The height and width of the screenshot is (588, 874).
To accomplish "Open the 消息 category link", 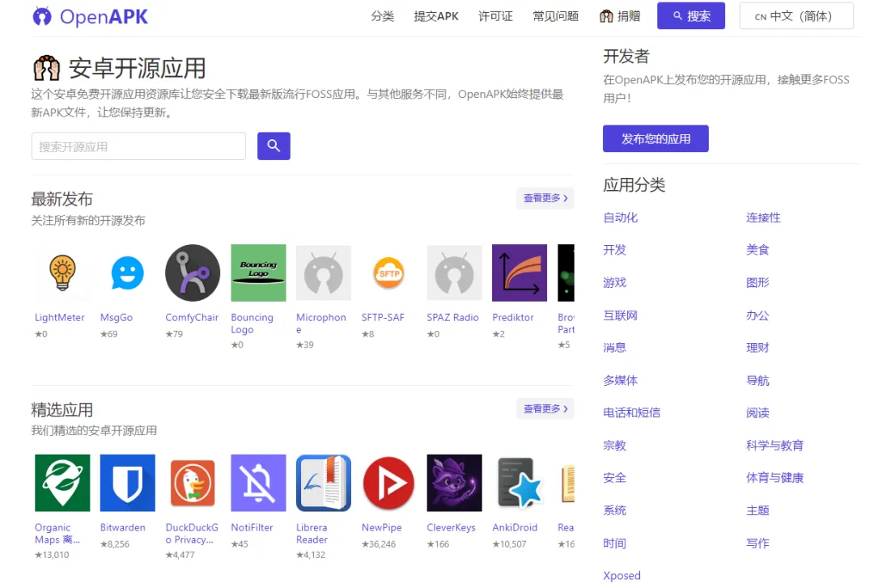I will [615, 348].
